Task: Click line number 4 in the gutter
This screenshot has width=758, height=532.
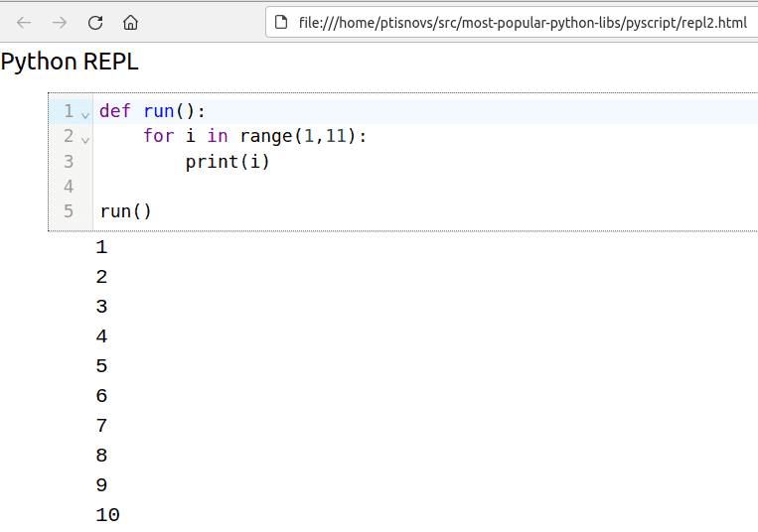Action: point(69,187)
